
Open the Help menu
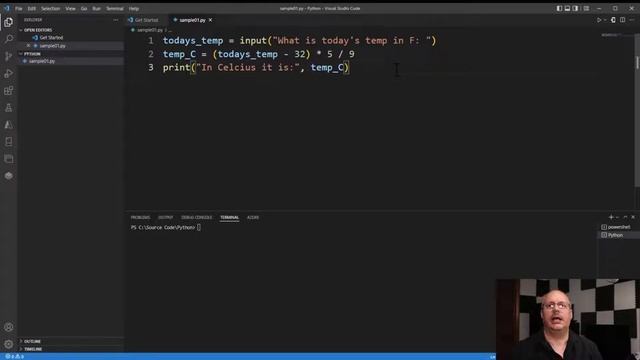[134, 9]
